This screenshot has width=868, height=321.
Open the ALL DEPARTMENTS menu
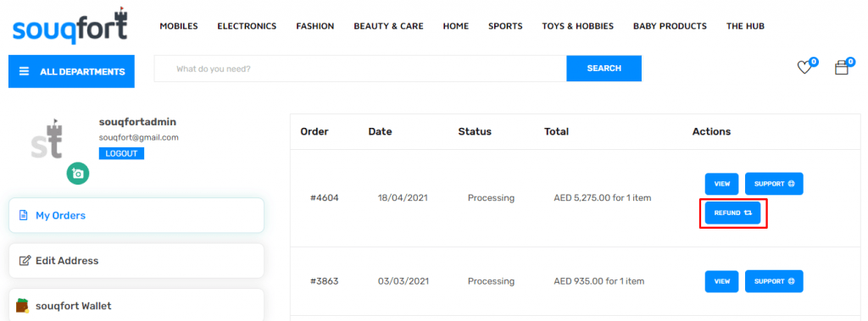click(x=71, y=71)
